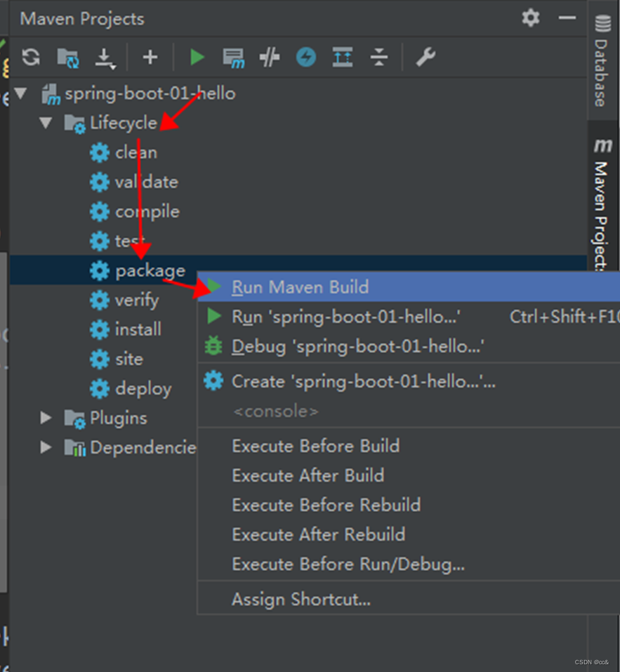
Task: Click the Dependencies folder label
Action: pos(143,447)
